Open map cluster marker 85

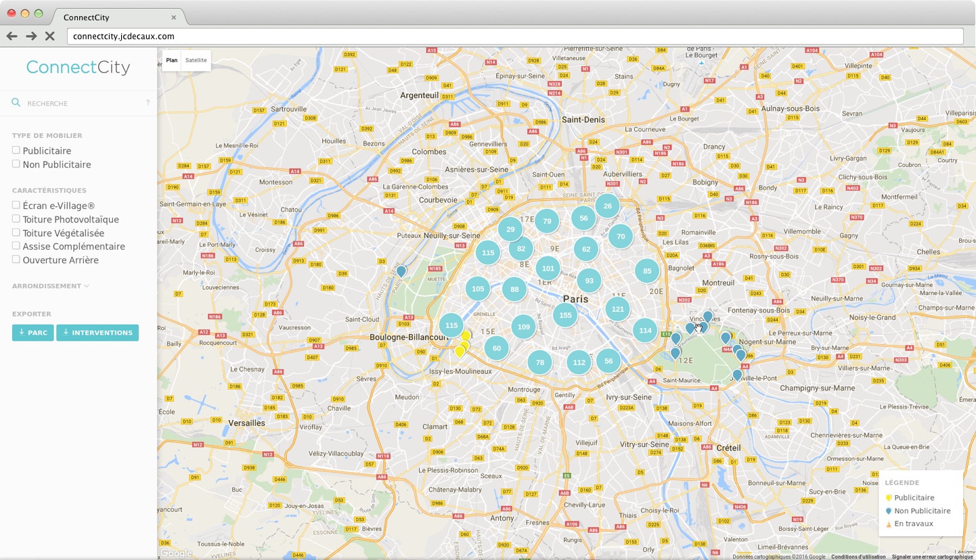[x=647, y=271]
